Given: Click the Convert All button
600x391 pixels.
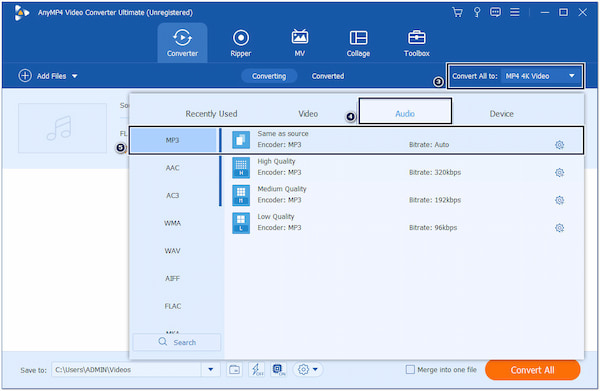Looking at the screenshot, I should tap(532, 370).
